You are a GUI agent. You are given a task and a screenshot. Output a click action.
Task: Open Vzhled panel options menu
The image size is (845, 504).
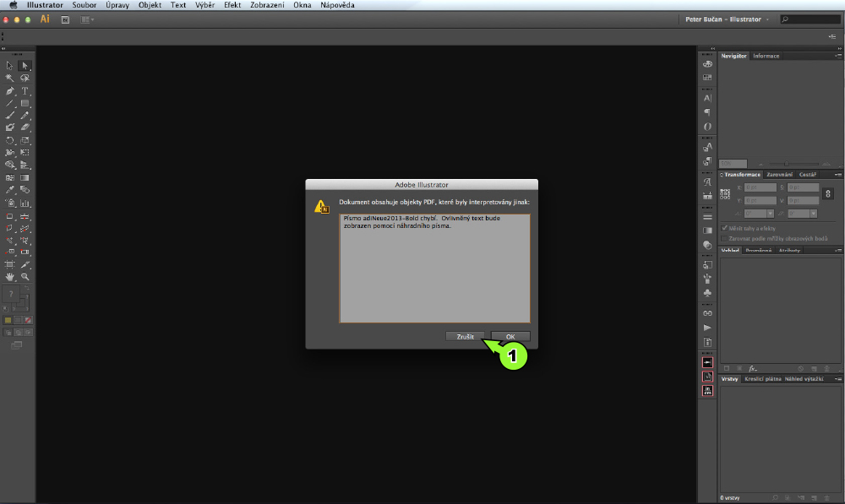pyautogui.click(x=838, y=251)
